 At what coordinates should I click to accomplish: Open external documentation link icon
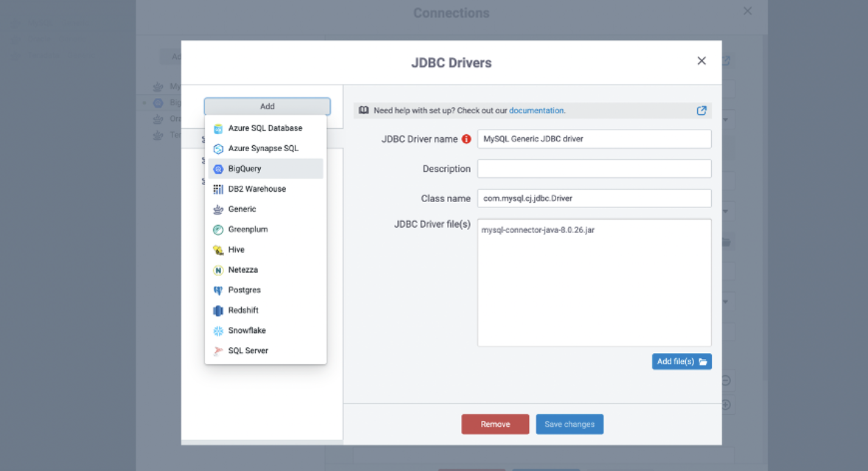pos(701,111)
